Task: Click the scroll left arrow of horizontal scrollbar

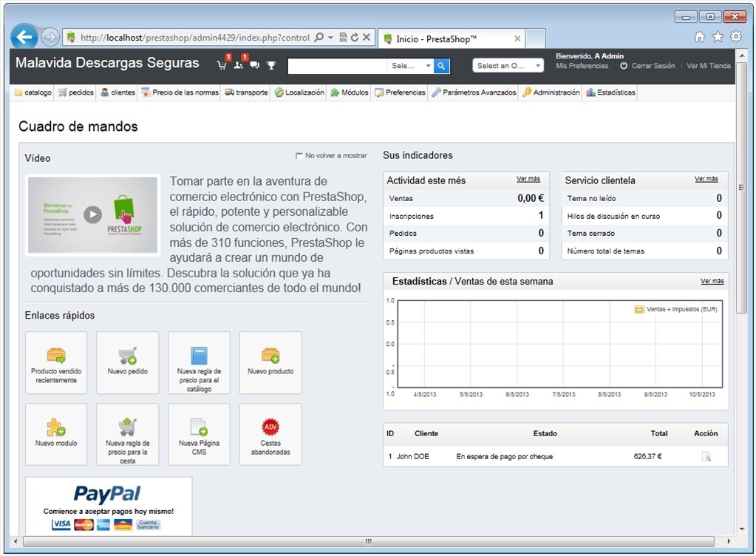Action: (16, 541)
